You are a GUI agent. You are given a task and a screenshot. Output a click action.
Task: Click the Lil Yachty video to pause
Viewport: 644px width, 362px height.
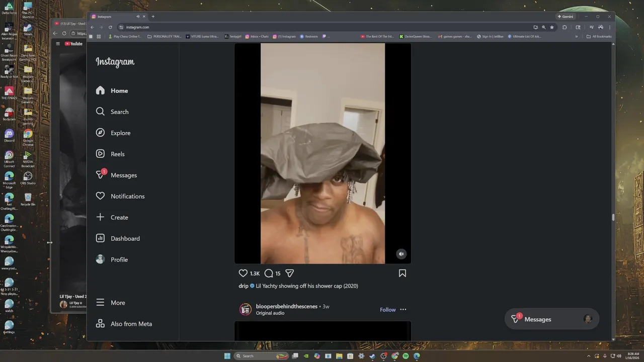point(323,153)
